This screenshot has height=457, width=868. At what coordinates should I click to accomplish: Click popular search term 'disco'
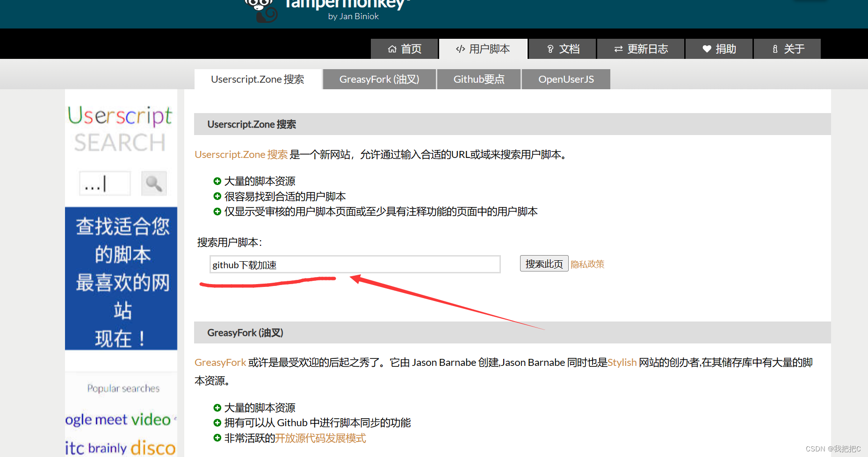coord(153,448)
